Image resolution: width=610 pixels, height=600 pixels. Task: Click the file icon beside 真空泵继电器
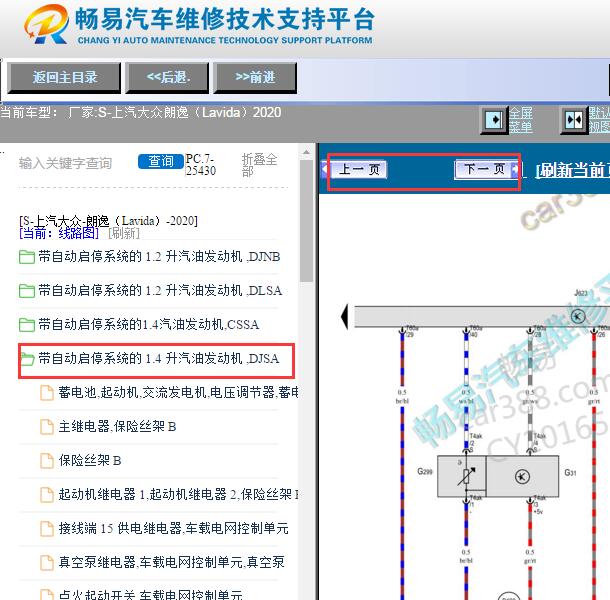click(47, 562)
